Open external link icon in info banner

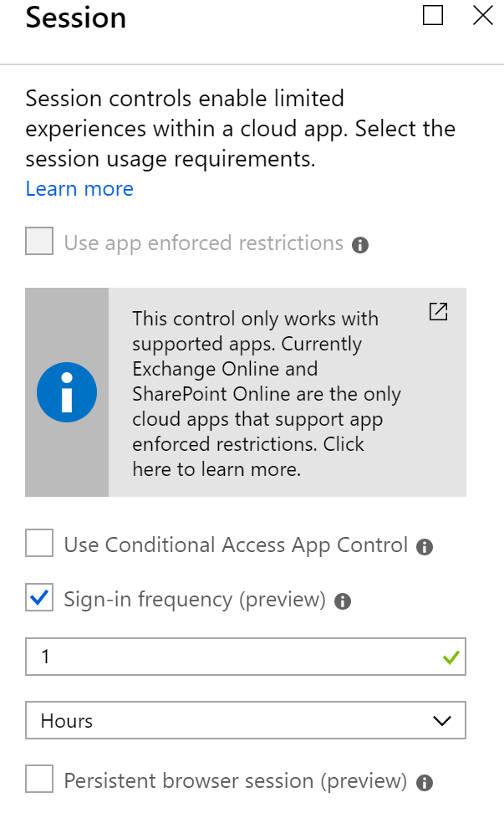438,312
